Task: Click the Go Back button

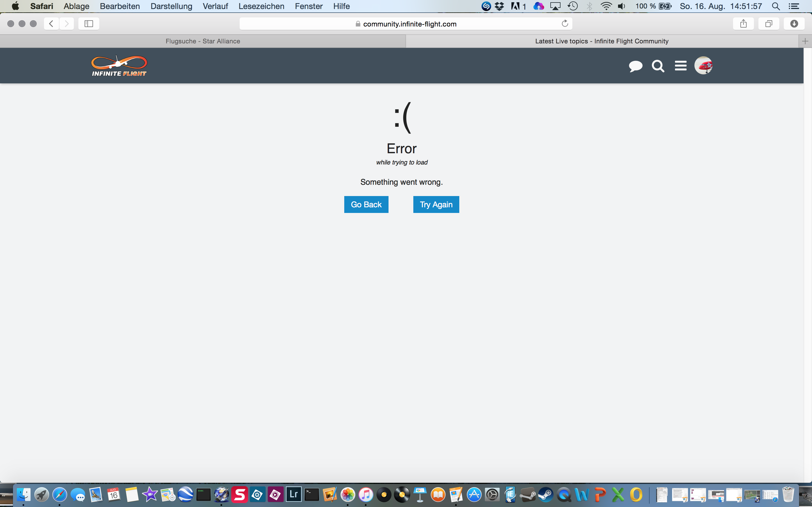Action: pyautogui.click(x=366, y=204)
